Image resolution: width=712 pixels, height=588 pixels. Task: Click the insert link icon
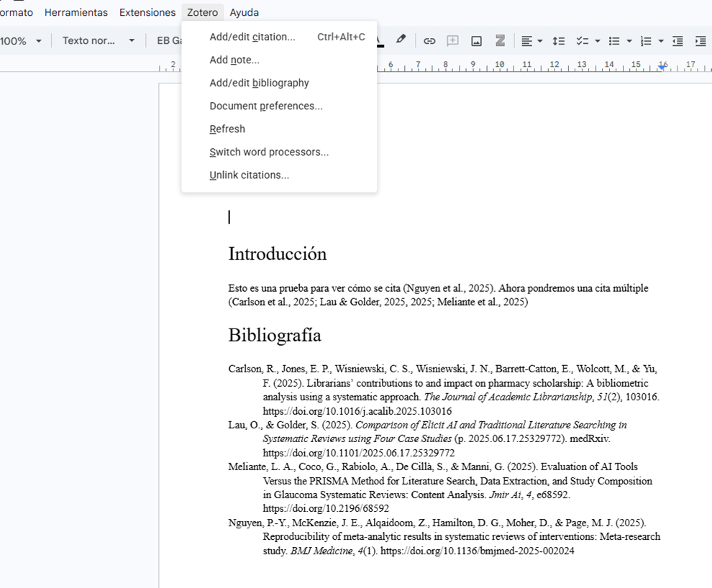[x=429, y=41]
